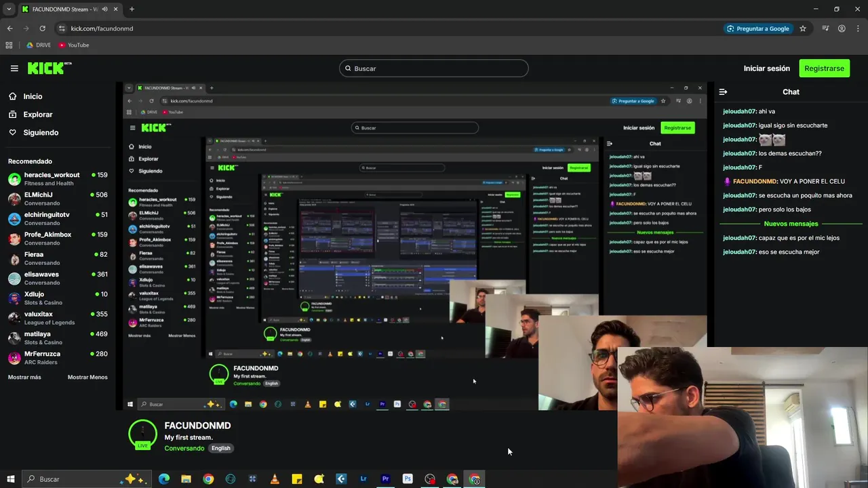Open the Chrome three-dot menu
This screenshot has height=488, width=868.
pos(858,28)
